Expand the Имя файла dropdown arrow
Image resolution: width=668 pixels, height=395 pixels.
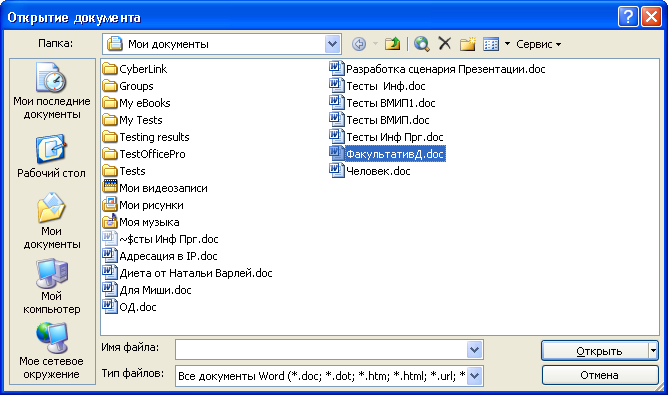click(475, 350)
